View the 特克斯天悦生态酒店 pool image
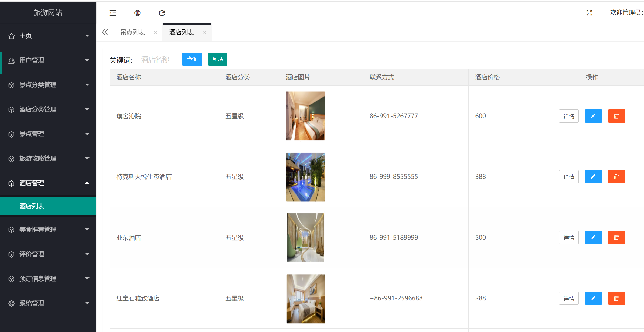The height and width of the screenshot is (332, 644). point(305,177)
